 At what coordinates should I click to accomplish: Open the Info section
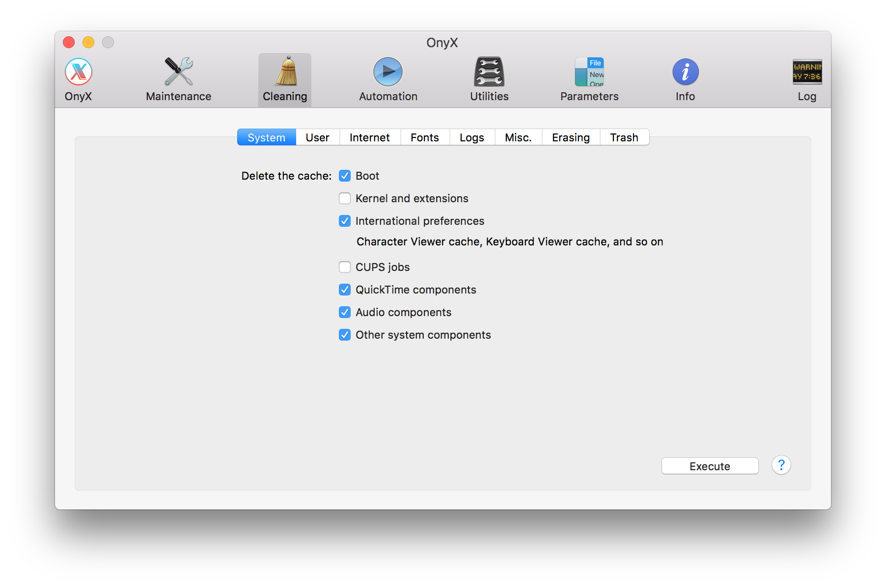pyautogui.click(x=685, y=80)
